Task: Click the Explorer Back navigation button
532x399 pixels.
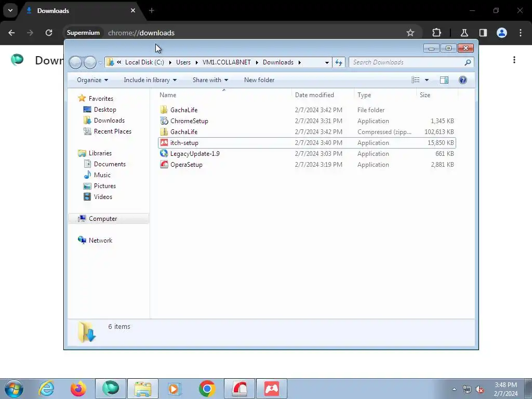Action: (75, 62)
